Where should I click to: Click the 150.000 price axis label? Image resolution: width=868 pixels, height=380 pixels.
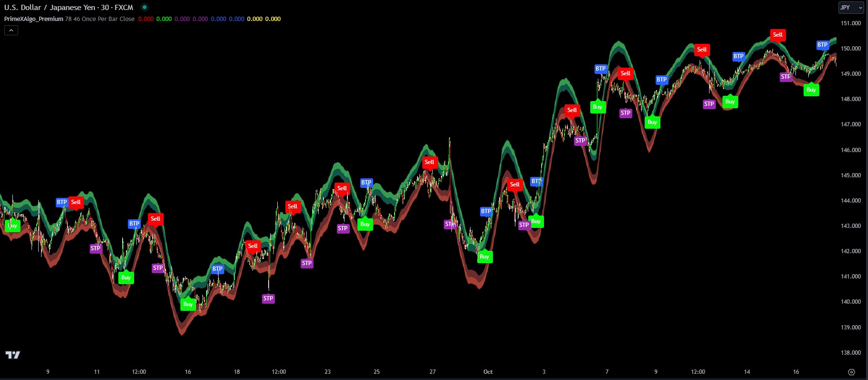851,48
